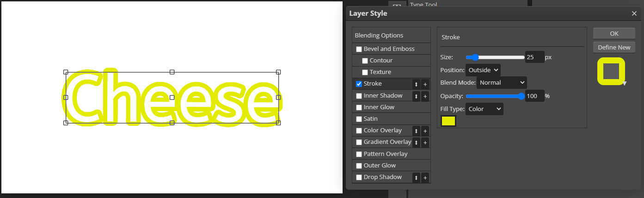Viewport: 644px width, 198px height.
Task: Adjust the stroke Size slider
Action: tap(495, 57)
